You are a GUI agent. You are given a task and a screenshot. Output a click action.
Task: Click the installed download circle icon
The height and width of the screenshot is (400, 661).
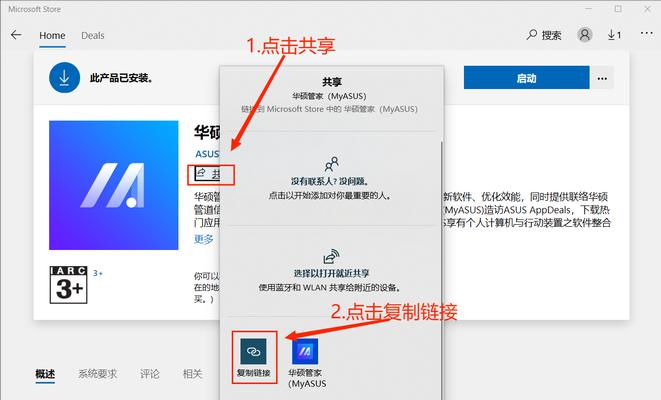[x=64, y=78]
